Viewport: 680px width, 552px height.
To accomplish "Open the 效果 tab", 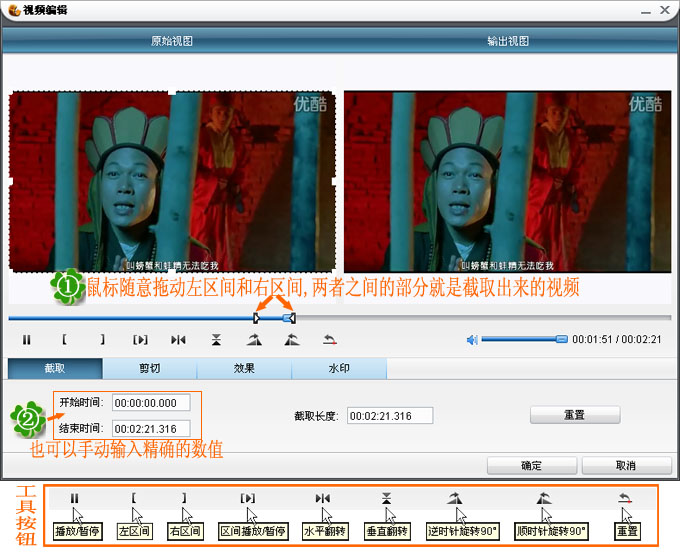I will 244,369.
